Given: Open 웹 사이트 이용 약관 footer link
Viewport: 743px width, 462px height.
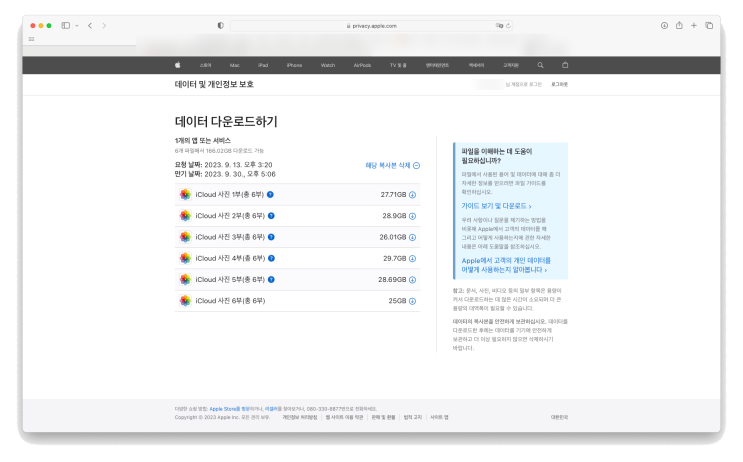Looking at the screenshot, I should [344, 417].
